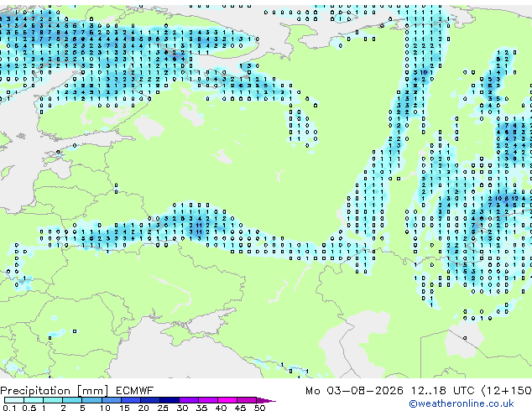The width and height of the screenshot is (532, 411).
Task: Click the '40' legend value label
Action: click(221, 408)
